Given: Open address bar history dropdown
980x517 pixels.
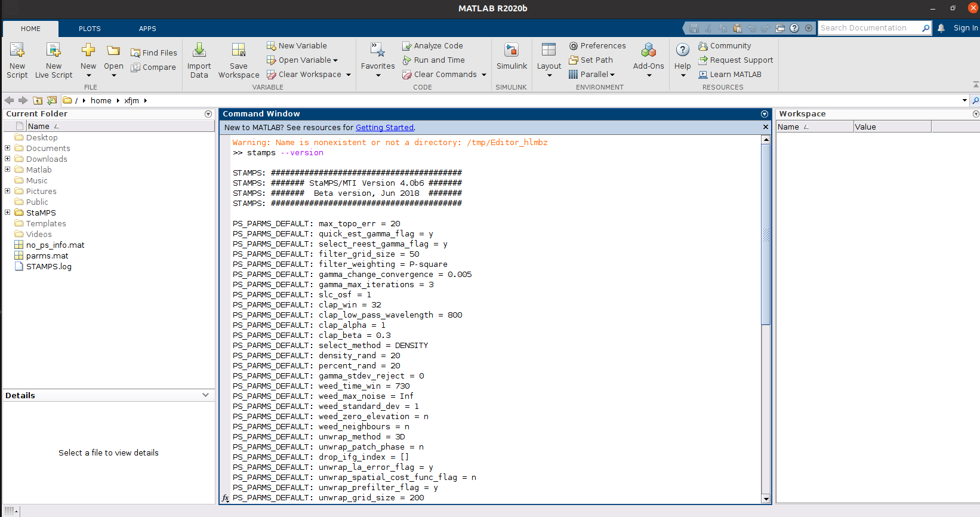Looking at the screenshot, I should pos(964,100).
